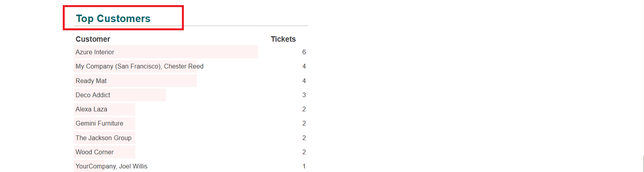
Task: Click ticket count 6 for Azure Interior
Action: point(304,52)
